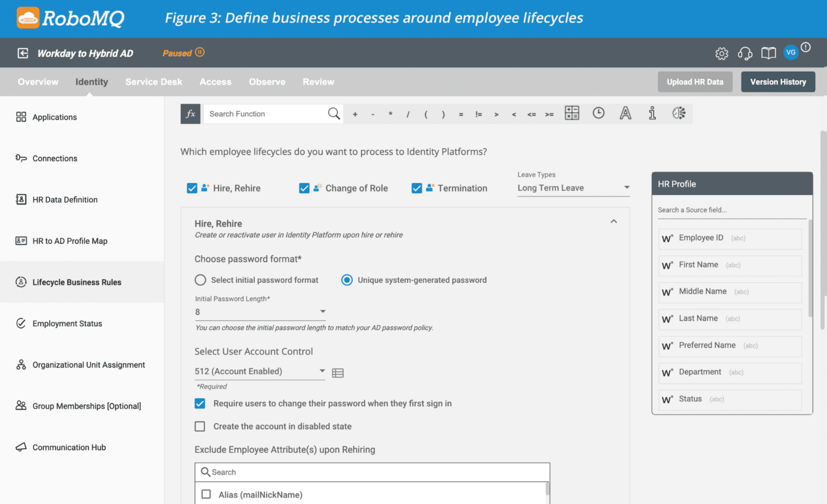Select the text 'A' icon in the toolbar

coord(625,113)
